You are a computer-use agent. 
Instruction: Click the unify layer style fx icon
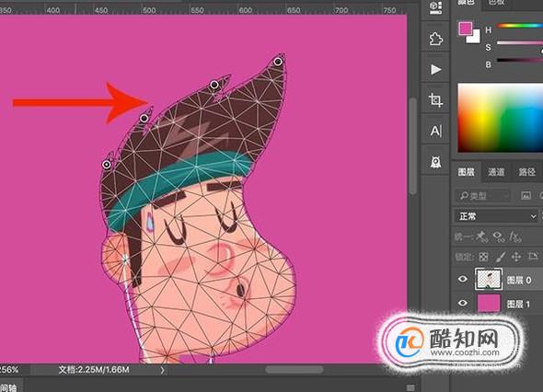pyautogui.click(x=515, y=236)
